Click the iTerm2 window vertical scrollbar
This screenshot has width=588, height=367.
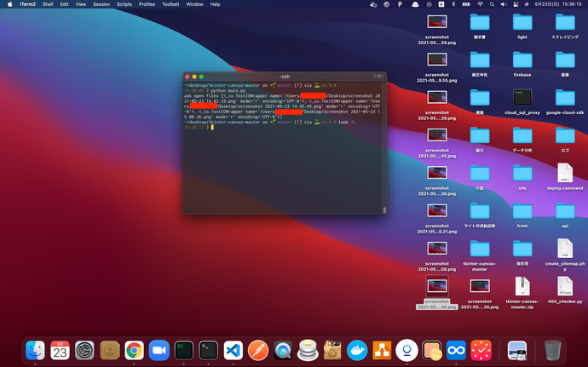pyautogui.click(x=384, y=210)
